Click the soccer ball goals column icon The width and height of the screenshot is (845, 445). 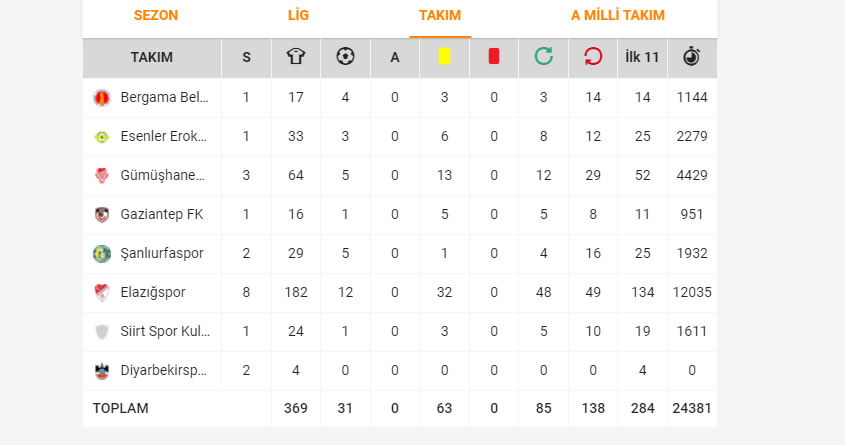tap(345, 56)
